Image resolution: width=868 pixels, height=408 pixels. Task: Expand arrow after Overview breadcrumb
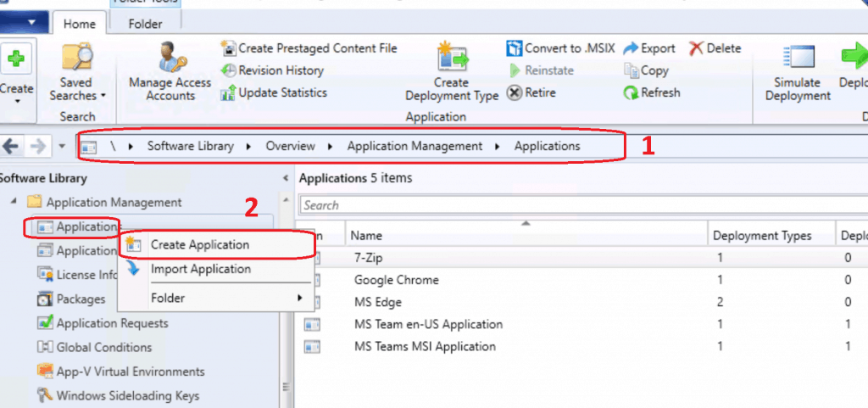pos(331,147)
